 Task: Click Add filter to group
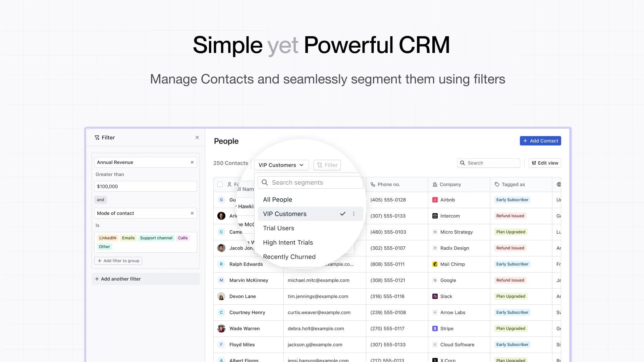[x=118, y=261]
